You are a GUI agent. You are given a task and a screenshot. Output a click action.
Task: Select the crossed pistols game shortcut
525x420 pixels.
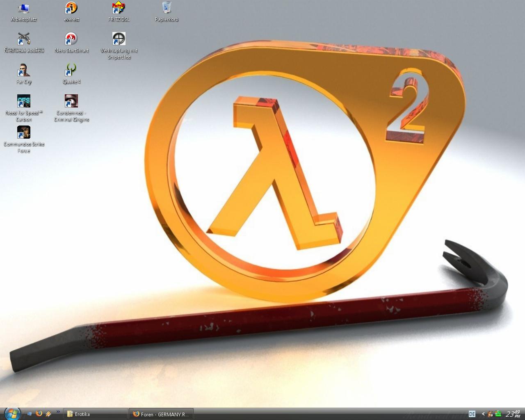(24, 43)
